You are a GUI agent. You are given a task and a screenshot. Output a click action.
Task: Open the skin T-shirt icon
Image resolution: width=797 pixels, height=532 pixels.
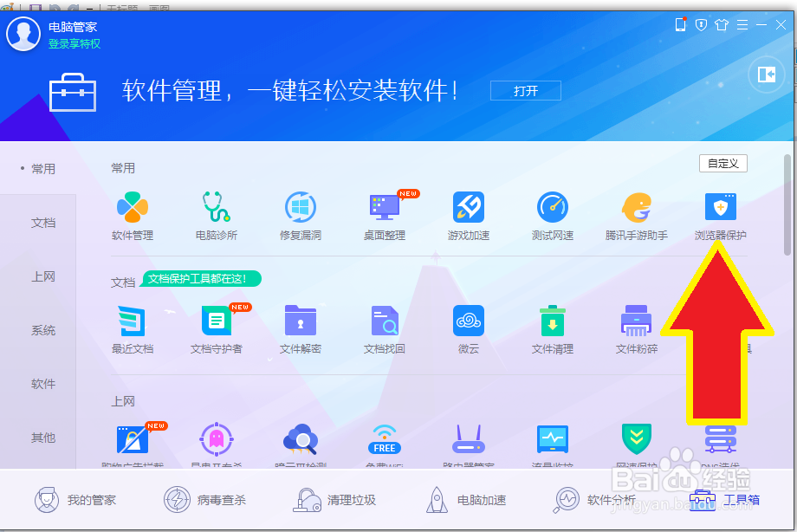point(722,24)
